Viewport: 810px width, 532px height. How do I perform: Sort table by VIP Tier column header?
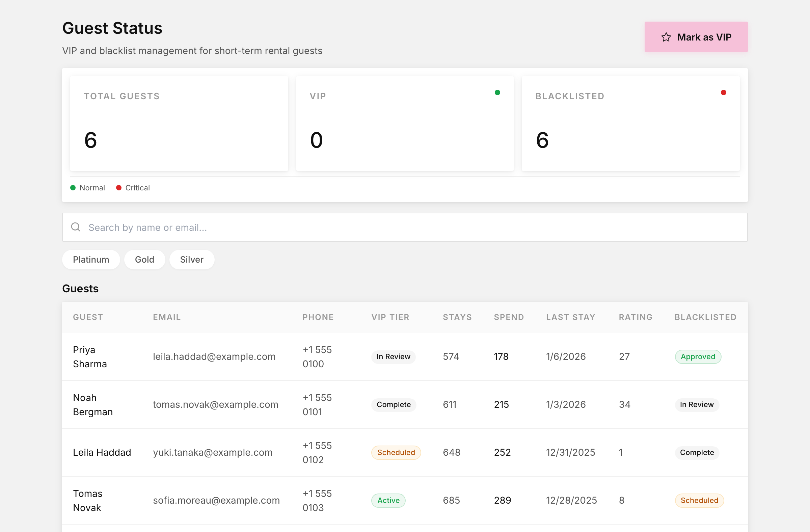coord(390,317)
